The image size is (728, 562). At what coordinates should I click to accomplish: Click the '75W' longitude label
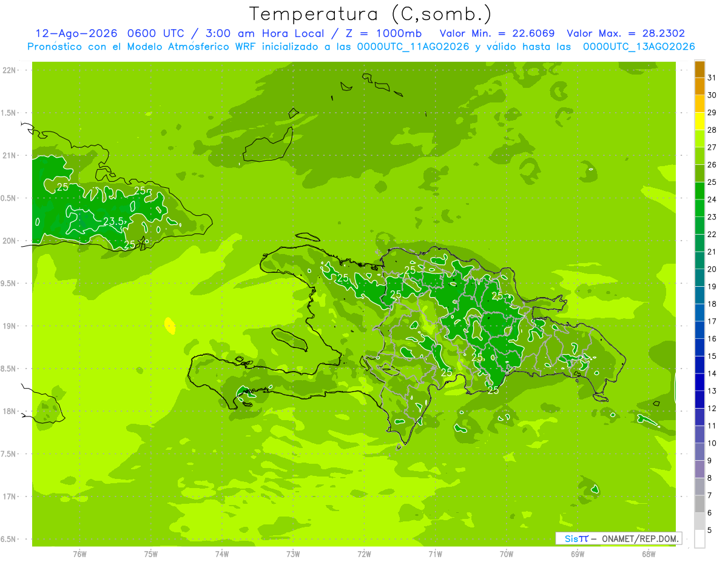(150, 554)
